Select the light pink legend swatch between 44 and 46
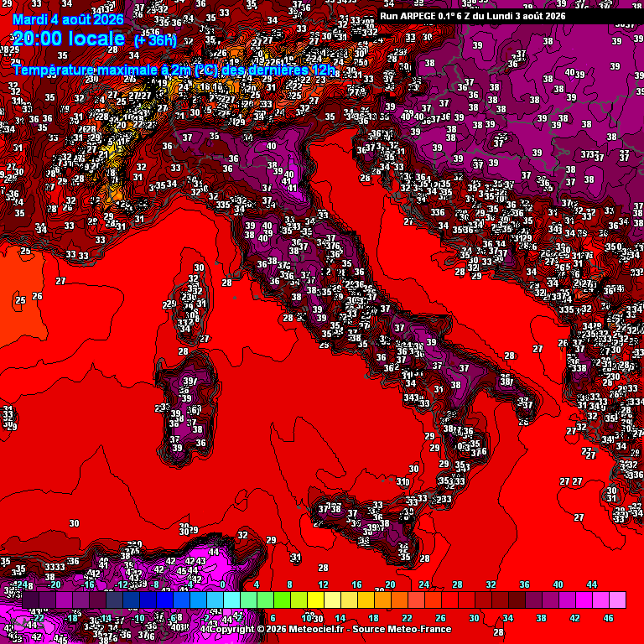Image resolution: width=644 pixels, height=644 pixels. pos(601,600)
